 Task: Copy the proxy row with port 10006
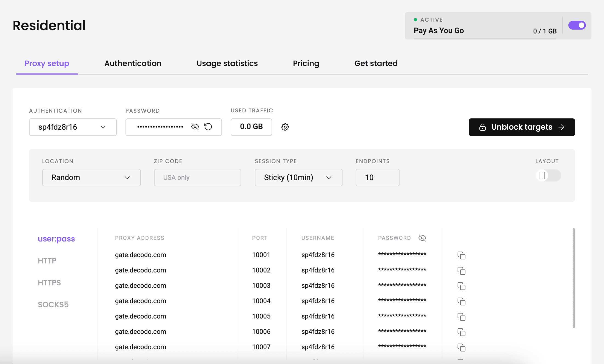click(461, 332)
